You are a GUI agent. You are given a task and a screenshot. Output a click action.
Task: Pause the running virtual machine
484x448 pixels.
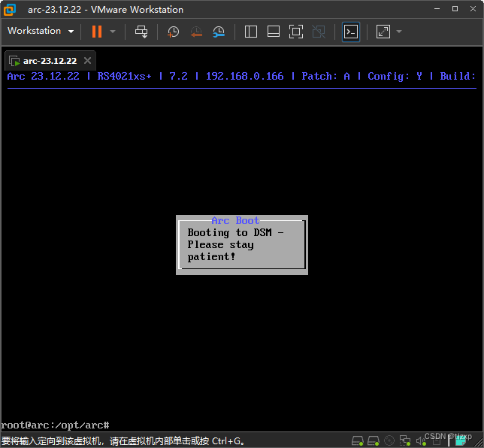(x=97, y=31)
